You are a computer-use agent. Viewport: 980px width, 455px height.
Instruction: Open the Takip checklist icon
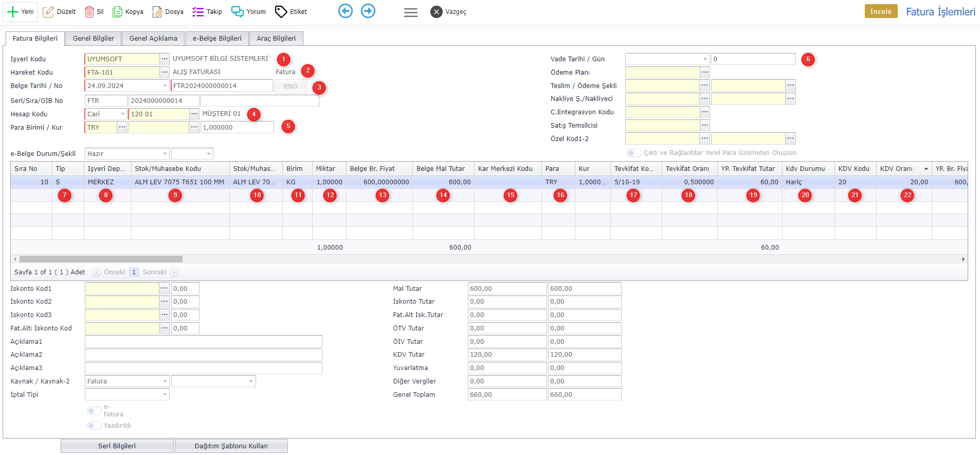(x=198, y=12)
